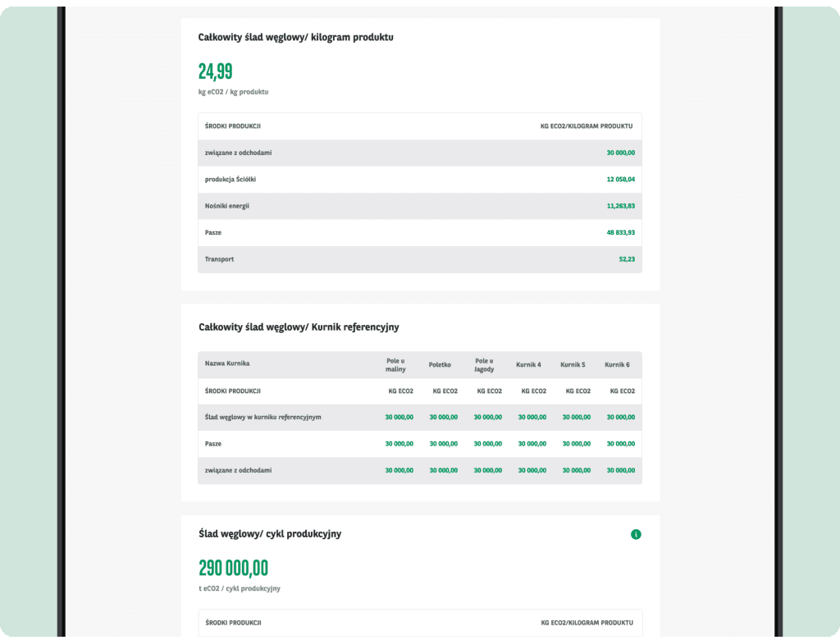
Task: Click the 'Transport' row label
Action: point(219,259)
